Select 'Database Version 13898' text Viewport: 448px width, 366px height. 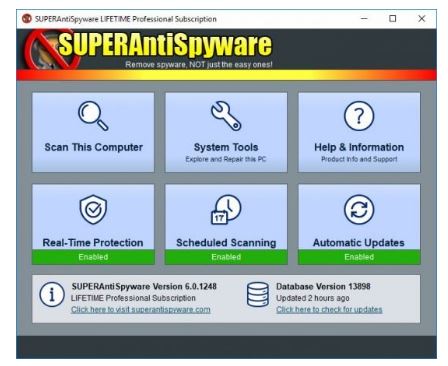323,286
